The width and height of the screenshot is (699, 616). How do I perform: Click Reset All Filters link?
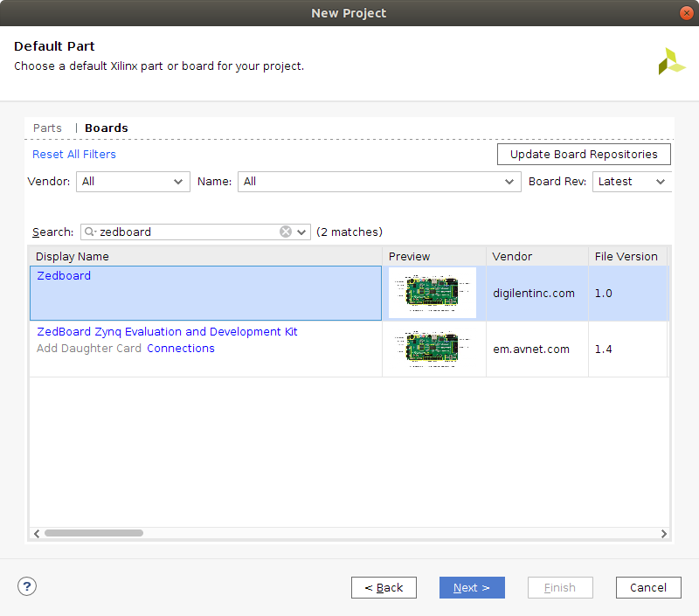74,155
